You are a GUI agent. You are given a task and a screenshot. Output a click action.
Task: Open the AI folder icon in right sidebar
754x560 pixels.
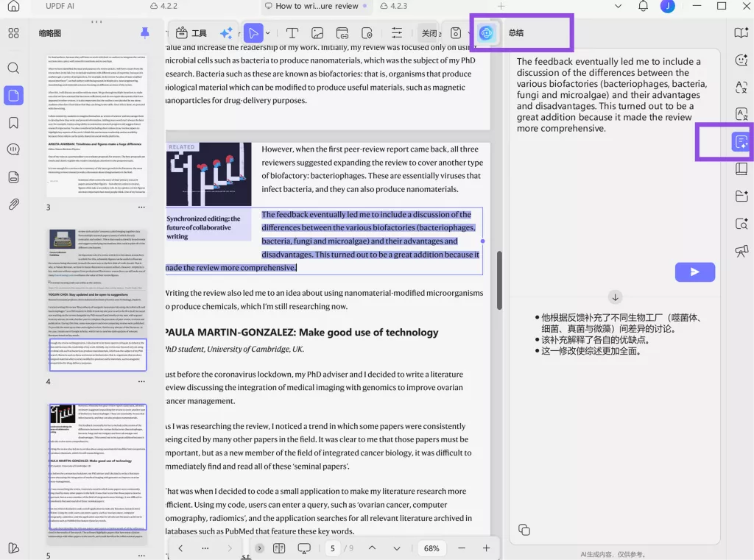click(741, 196)
